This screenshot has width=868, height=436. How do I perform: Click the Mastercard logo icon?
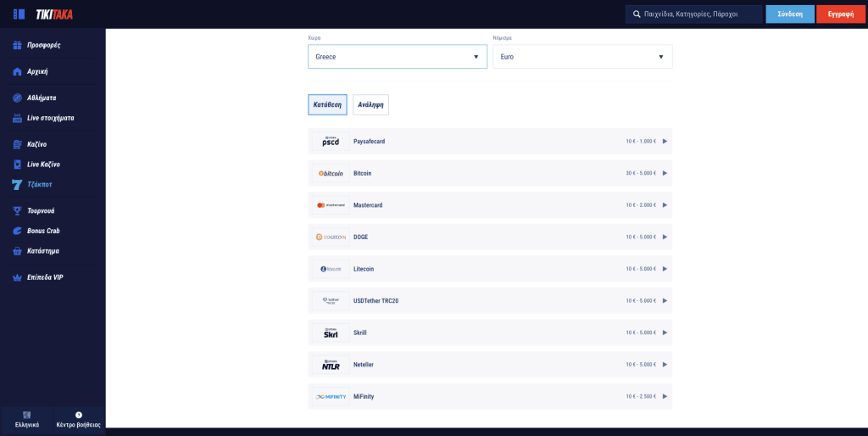click(x=331, y=205)
